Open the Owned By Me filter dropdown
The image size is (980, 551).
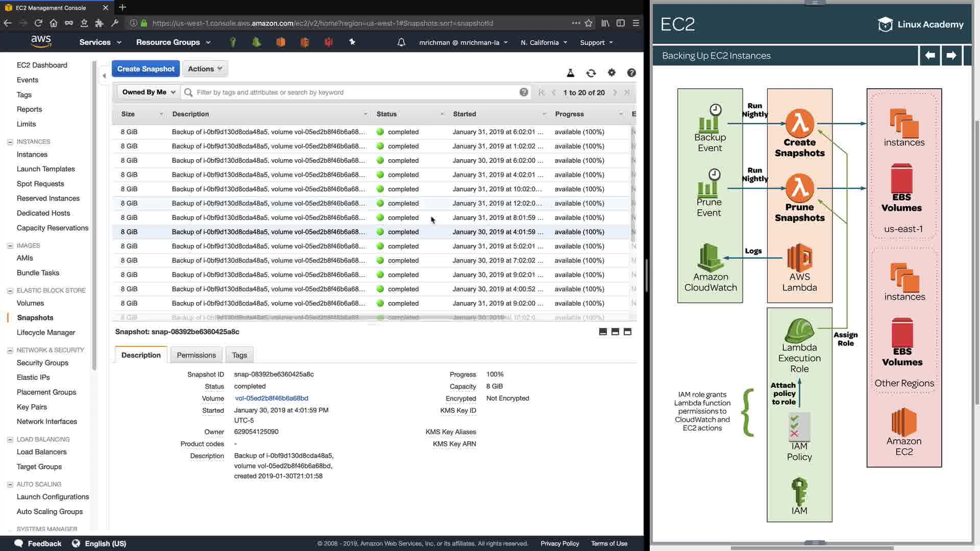149,92
